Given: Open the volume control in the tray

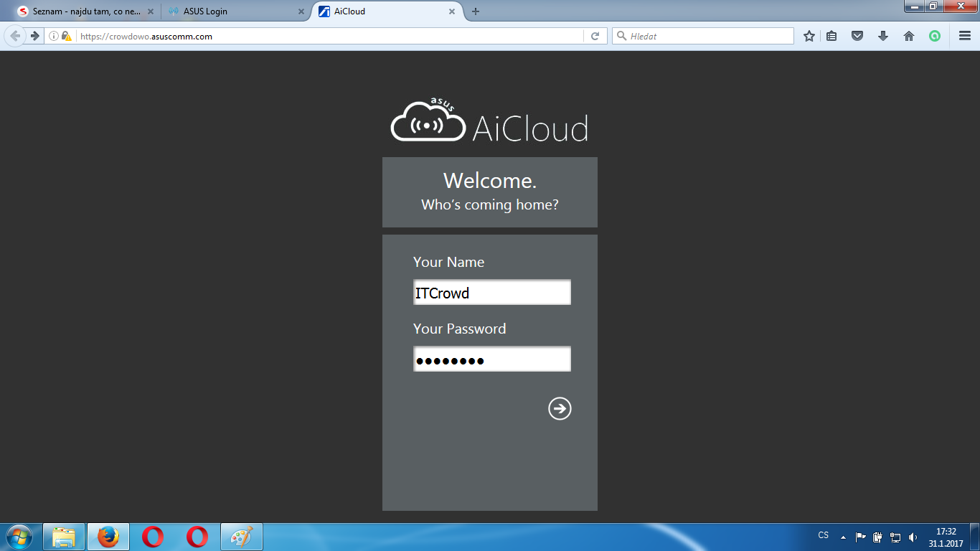Looking at the screenshot, I should (x=913, y=537).
